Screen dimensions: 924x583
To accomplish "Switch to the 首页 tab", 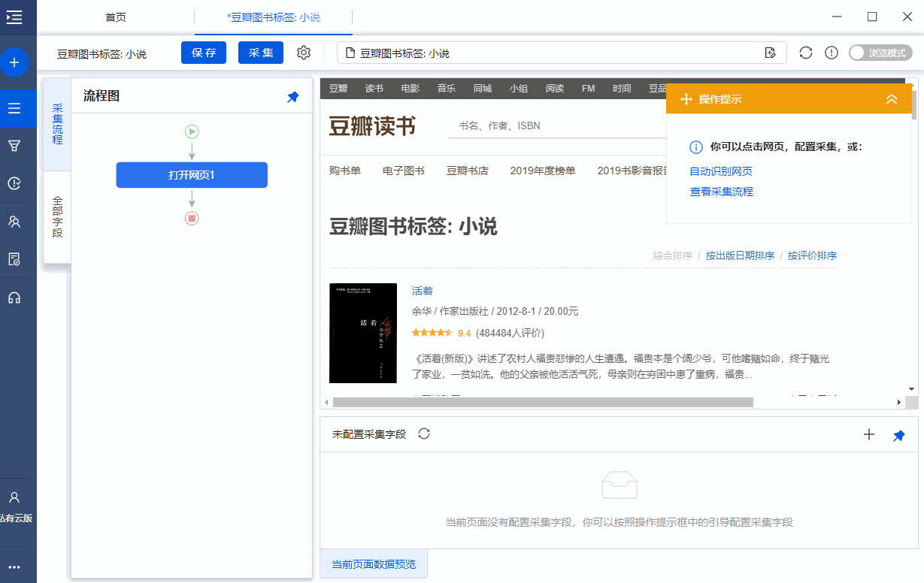I will pos(116,17).
